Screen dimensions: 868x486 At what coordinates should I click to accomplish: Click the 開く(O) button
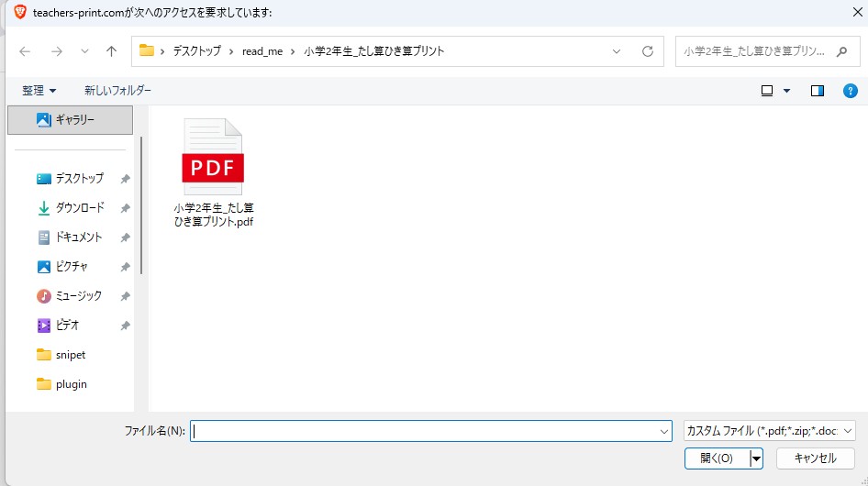click(717, 458)
